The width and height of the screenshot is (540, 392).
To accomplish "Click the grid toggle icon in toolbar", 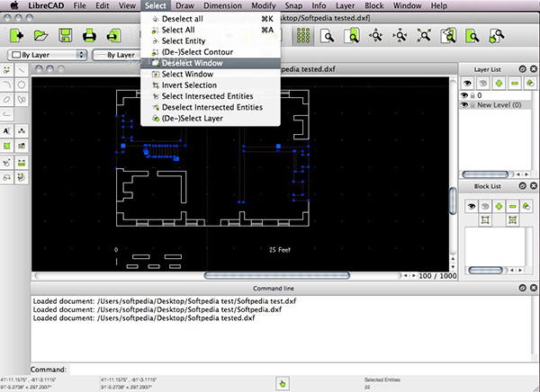I will (x=303, y=36).
